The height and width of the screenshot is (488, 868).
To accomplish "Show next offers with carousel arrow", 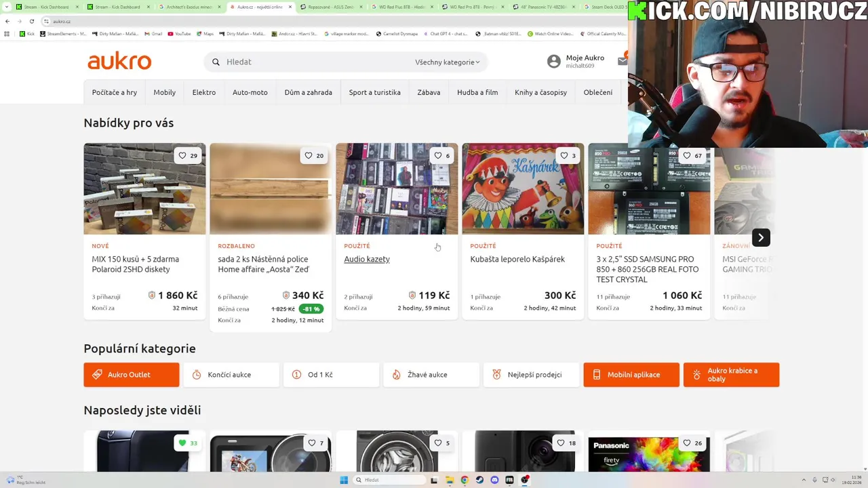I will [x=761, y=237].
